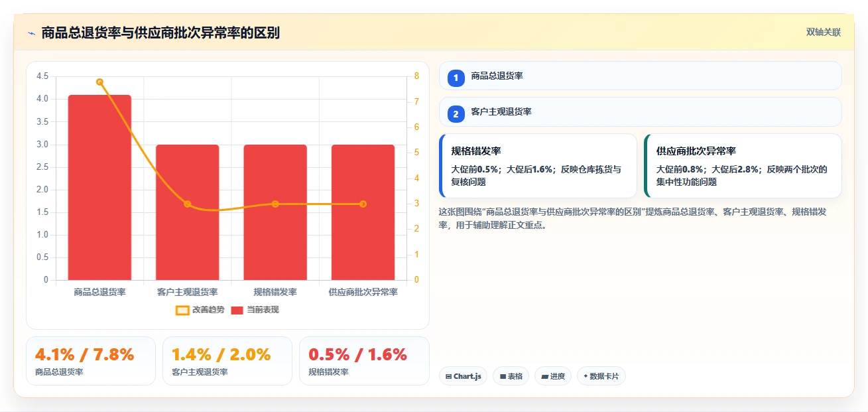Click x-axis label 规格错发率
Image resolution: width=868 pixels, height=412 pixels.
(x=275, y=292)
